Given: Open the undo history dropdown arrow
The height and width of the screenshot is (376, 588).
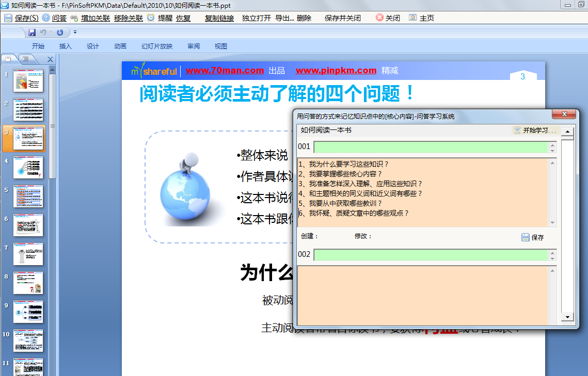Looking at the screenshot, I should (51, 32).
